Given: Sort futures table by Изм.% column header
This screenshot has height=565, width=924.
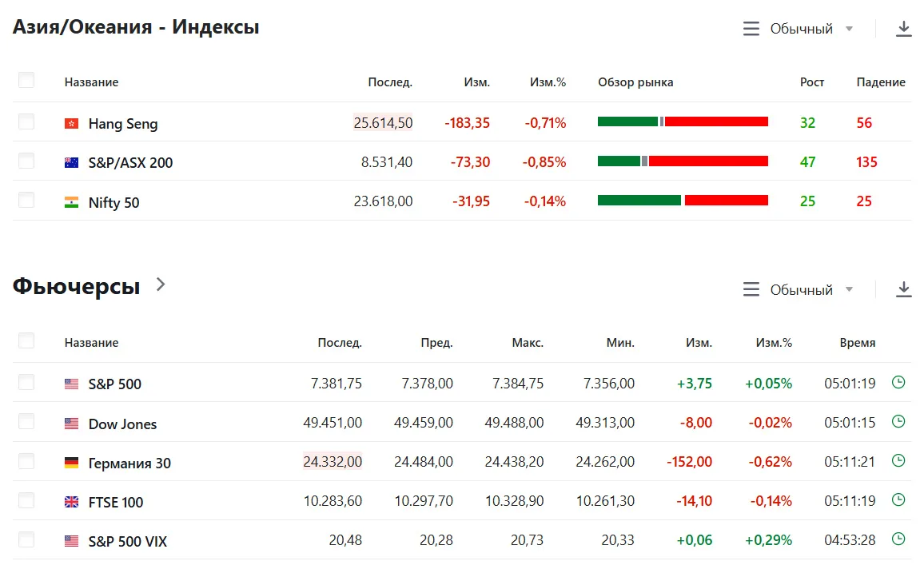Looking at the screenshot, I should click(774, 342).
